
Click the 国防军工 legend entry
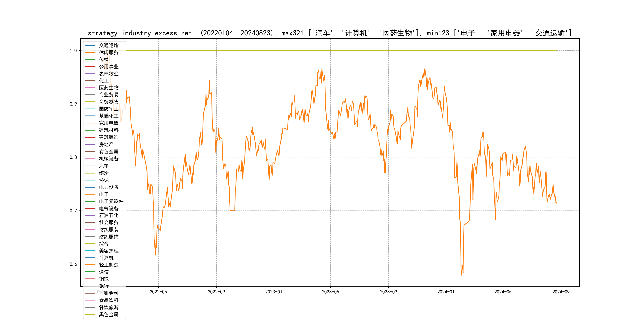pyautogui.click(x=109, y=109)
